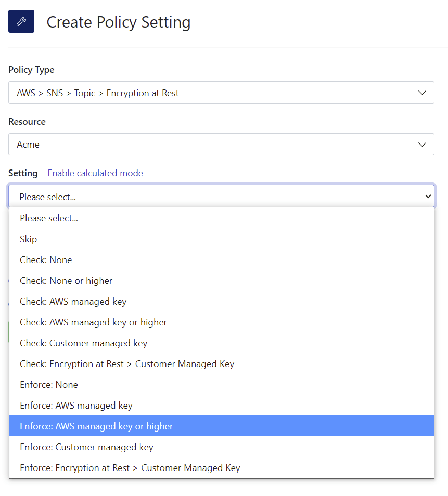Viewport: 448px width, 496px height.
Task: Pick Check: AWS managed key
Action: pos(221,302)
